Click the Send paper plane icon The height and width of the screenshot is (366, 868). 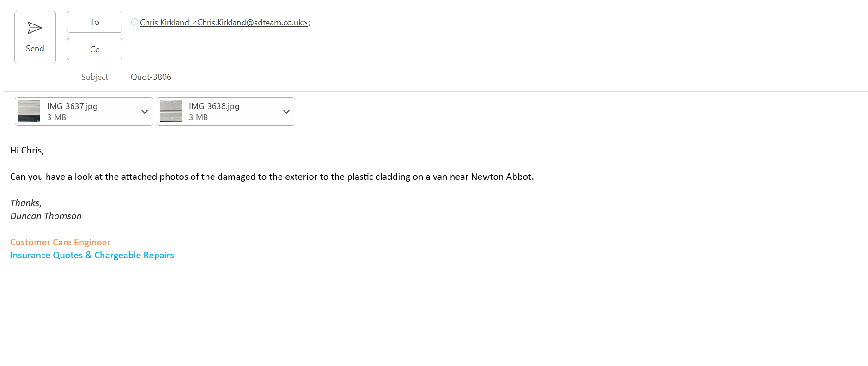click(35, 28)
